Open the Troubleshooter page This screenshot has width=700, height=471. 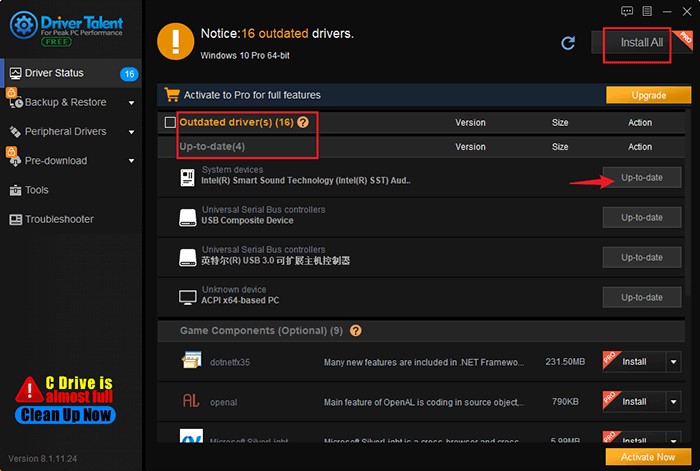(x=71, y=219)
